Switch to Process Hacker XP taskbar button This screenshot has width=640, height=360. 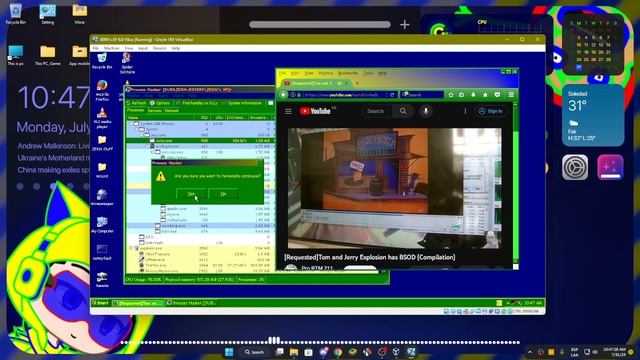coord(192,303)
